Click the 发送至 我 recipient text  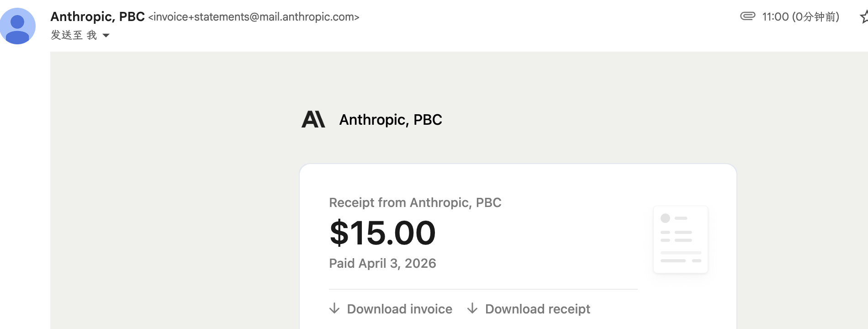tap(74, 35)
